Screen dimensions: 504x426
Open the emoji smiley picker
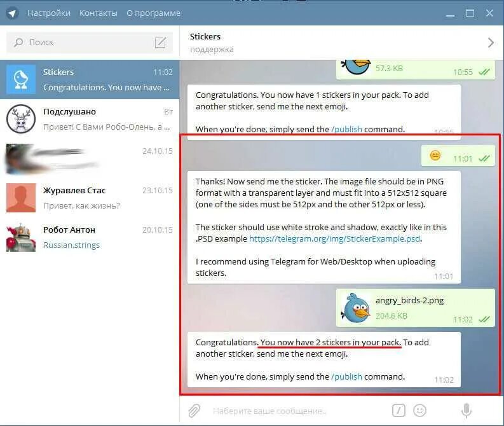pos(419,411)
